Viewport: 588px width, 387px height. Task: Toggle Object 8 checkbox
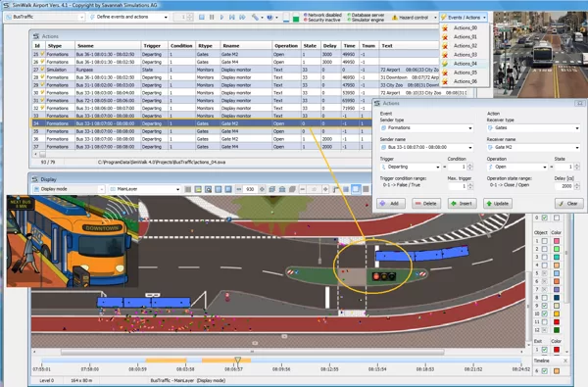coord(545,298)
